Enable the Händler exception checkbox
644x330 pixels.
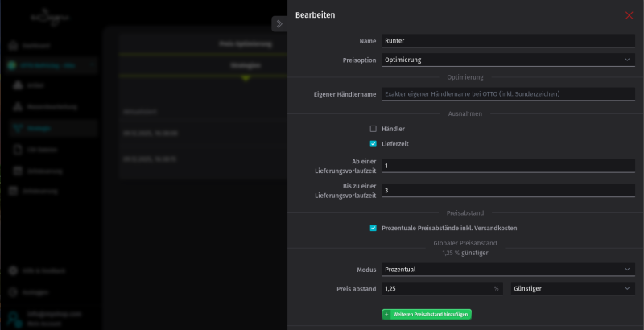click(373, 129)
